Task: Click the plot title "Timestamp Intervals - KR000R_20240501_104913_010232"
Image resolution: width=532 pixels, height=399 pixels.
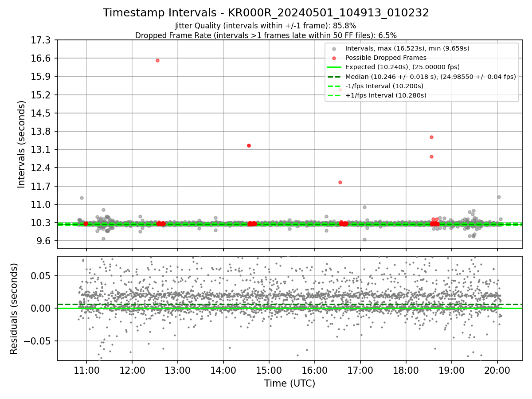Action: pyautogui.click(x=266, y=13)
